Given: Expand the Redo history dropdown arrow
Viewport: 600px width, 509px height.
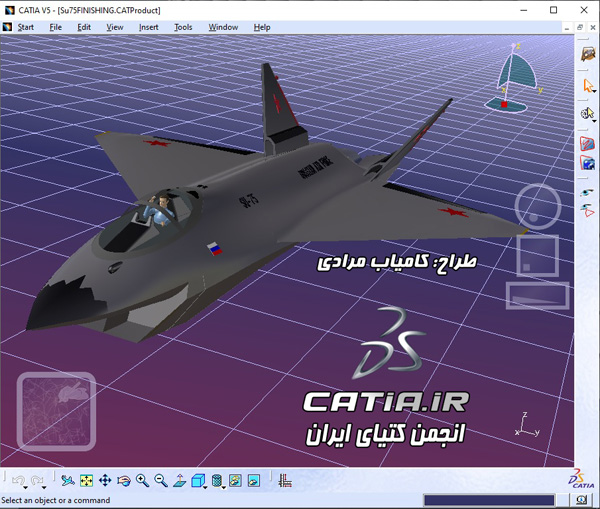Looking at the screenshot, I should [44, 488].
